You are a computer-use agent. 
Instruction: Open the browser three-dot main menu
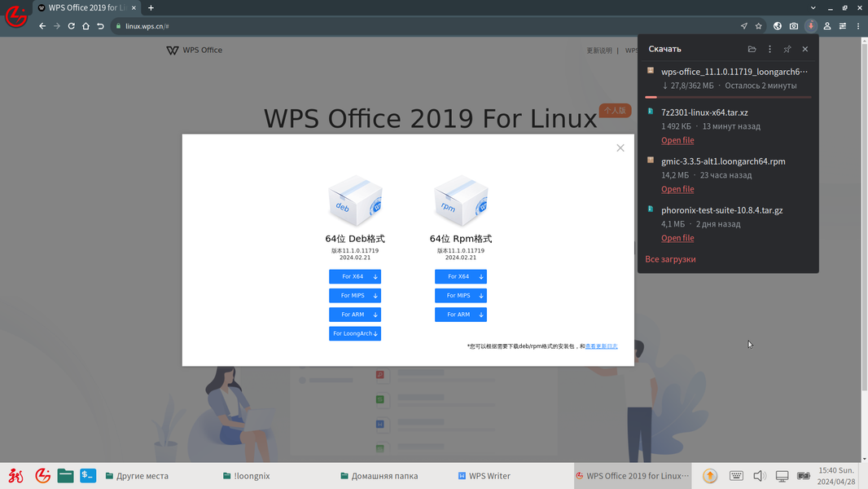(858, 26)
